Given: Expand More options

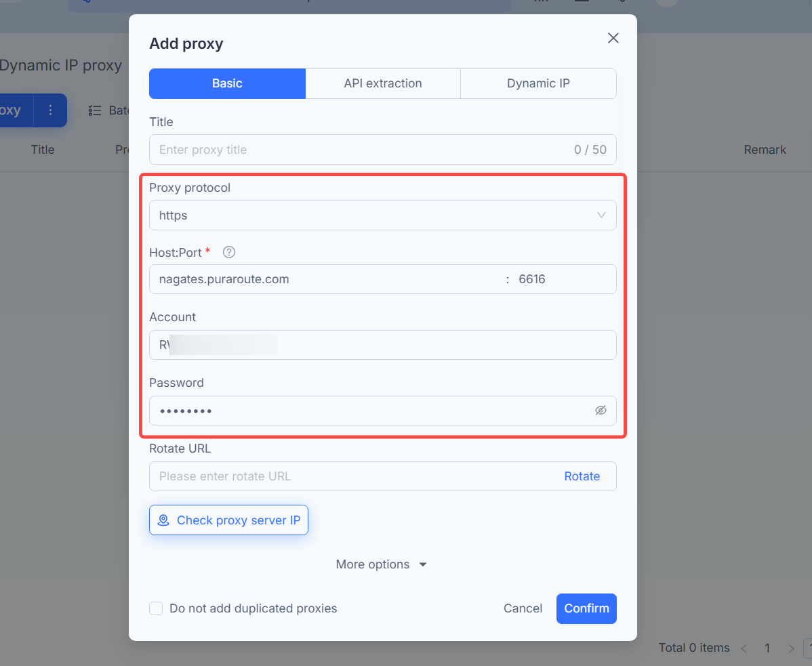Looking at the screenshot, I should [x=382, y=564].
